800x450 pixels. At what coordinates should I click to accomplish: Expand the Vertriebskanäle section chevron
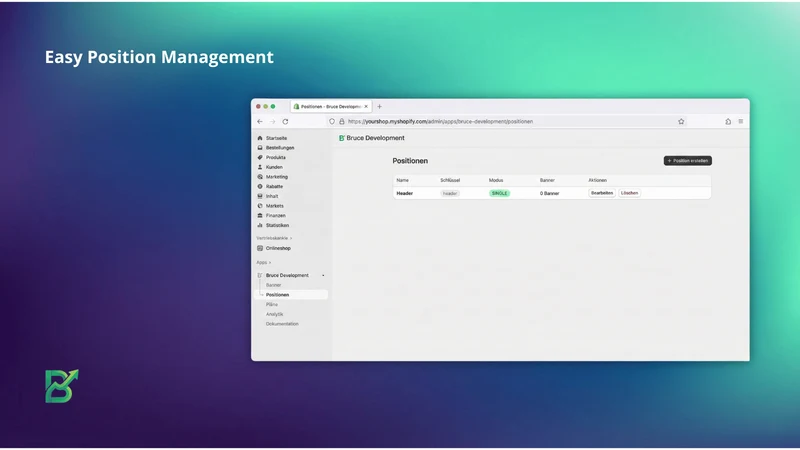[291, 238]
